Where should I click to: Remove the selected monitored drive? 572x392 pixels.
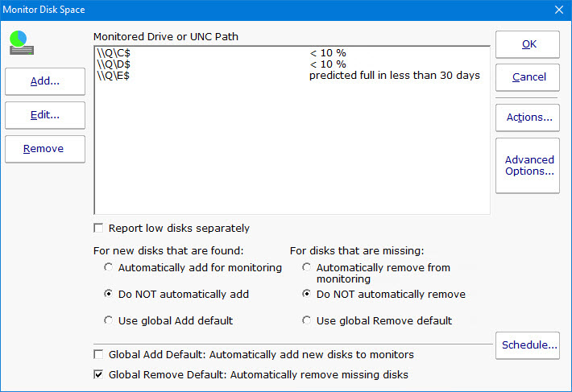pyautogui.click(x=45, y=149)
